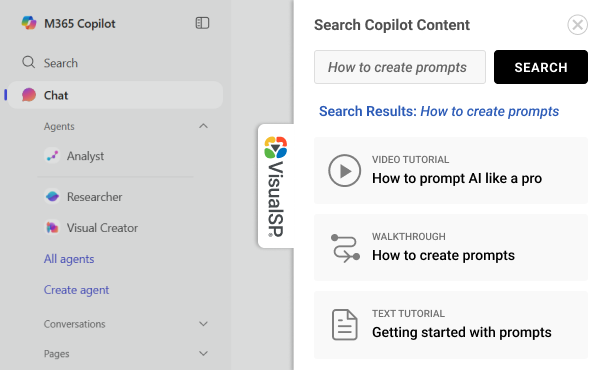Click the Agents section label
600x370 pixels.
(x=59, y=126)
